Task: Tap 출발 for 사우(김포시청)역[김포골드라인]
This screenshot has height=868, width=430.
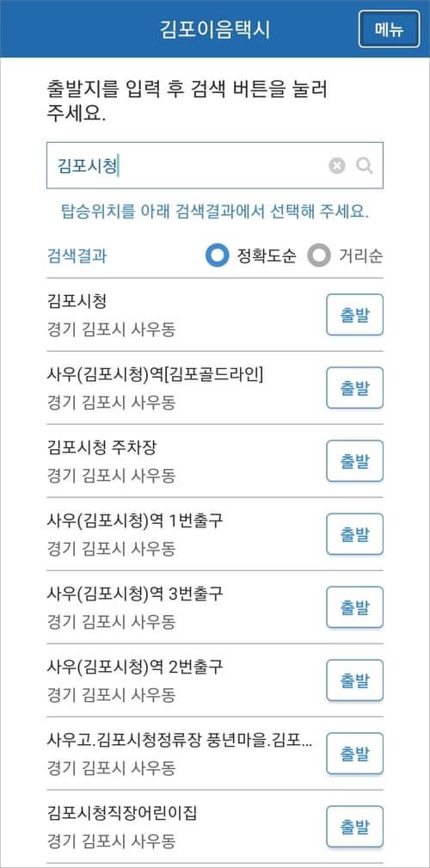Action: (x=354, y=387)
